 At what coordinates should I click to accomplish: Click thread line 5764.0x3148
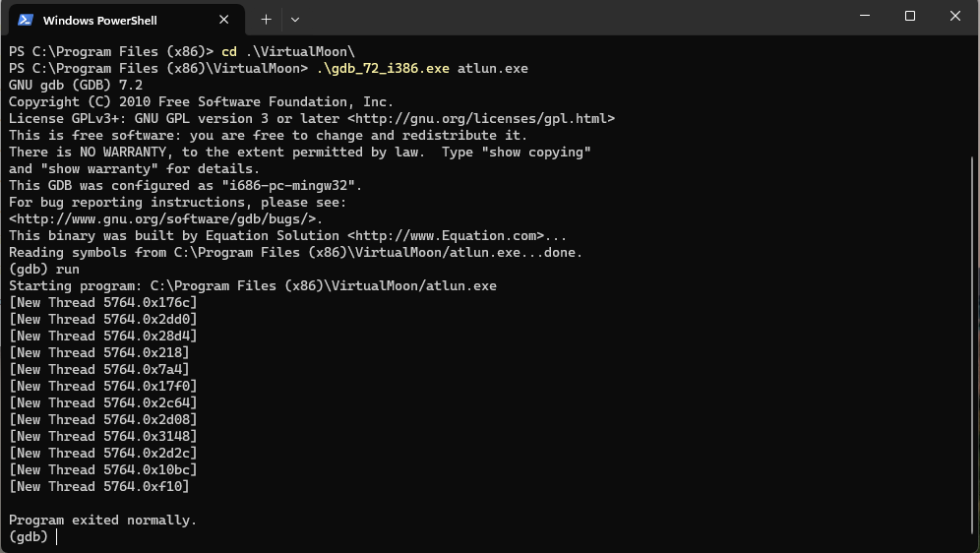pyautogui.click(x=103, y=437)
